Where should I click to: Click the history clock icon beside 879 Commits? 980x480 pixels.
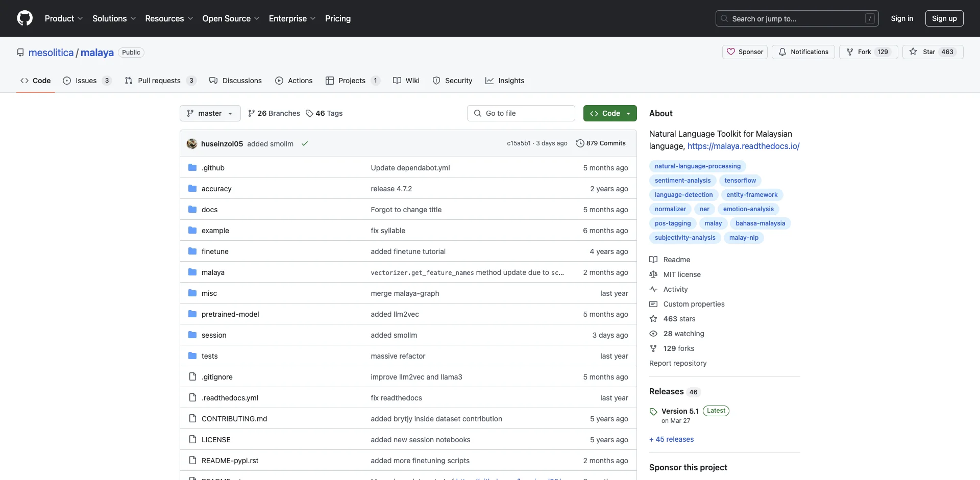[x=580, y=143]
